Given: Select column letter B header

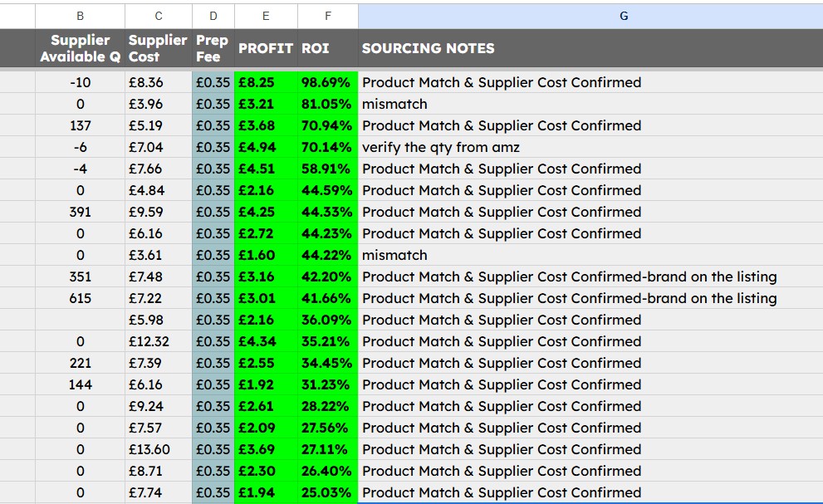Looking at the screenshot, I should pyautogui.click(x=80, y=15).
